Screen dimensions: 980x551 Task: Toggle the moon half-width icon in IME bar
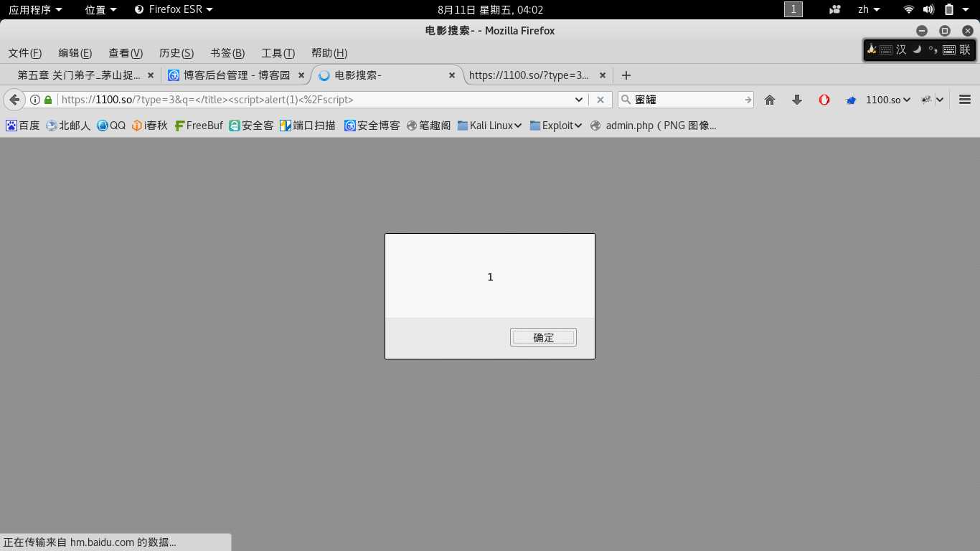(917, 50)
